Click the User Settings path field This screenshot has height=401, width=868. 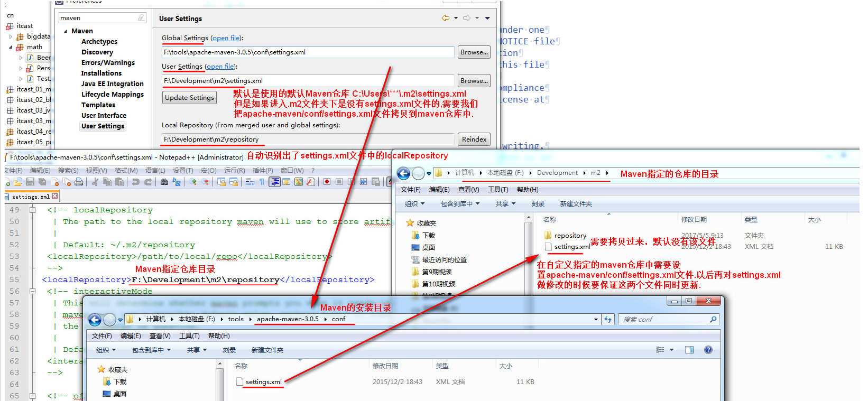click(x=308, y=81)
